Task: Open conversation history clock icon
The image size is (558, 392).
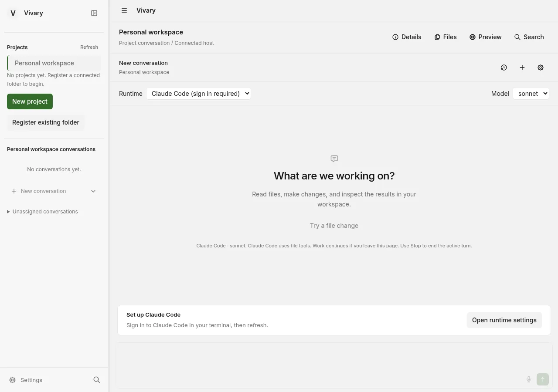Action: [504, 68]
